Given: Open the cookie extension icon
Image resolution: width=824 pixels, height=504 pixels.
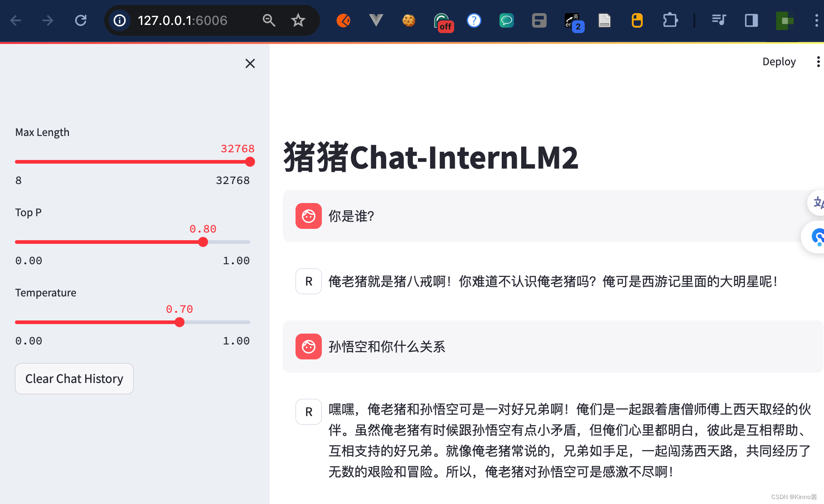Looking at the screenshot, I should tap(409, 20).
